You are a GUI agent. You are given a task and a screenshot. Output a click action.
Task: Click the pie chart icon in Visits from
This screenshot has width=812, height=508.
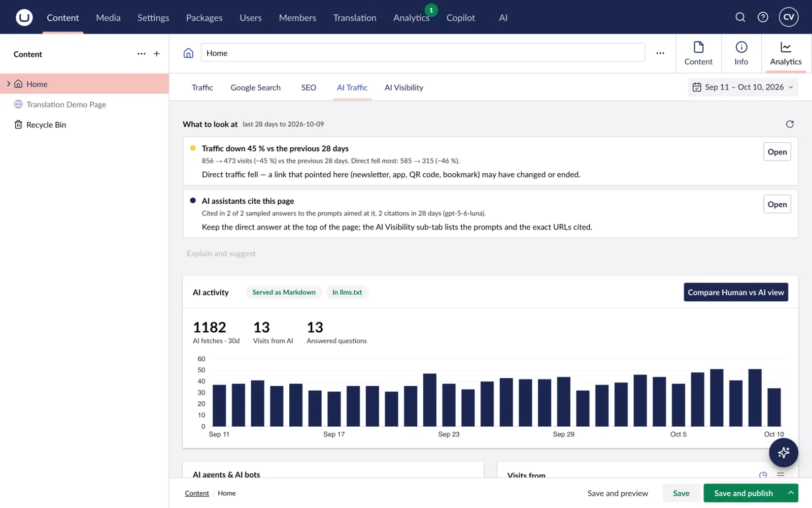click(763, 475)
